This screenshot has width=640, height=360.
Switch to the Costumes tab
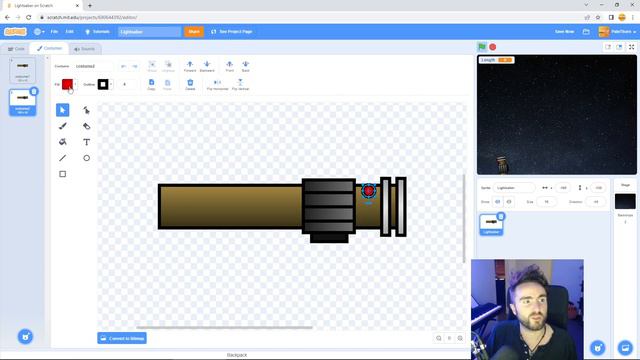[x=49, y=48]
